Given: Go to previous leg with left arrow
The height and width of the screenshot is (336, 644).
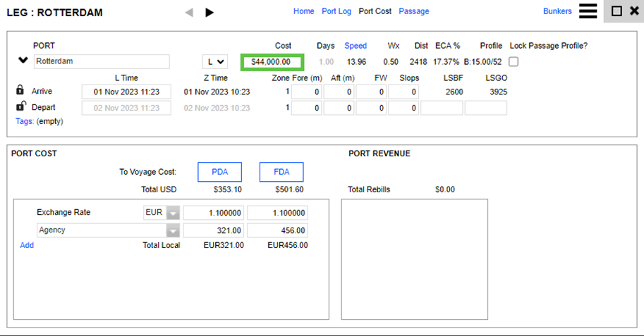Looking at the screenshot, I should pyautogui.click(x=188, y=12).
